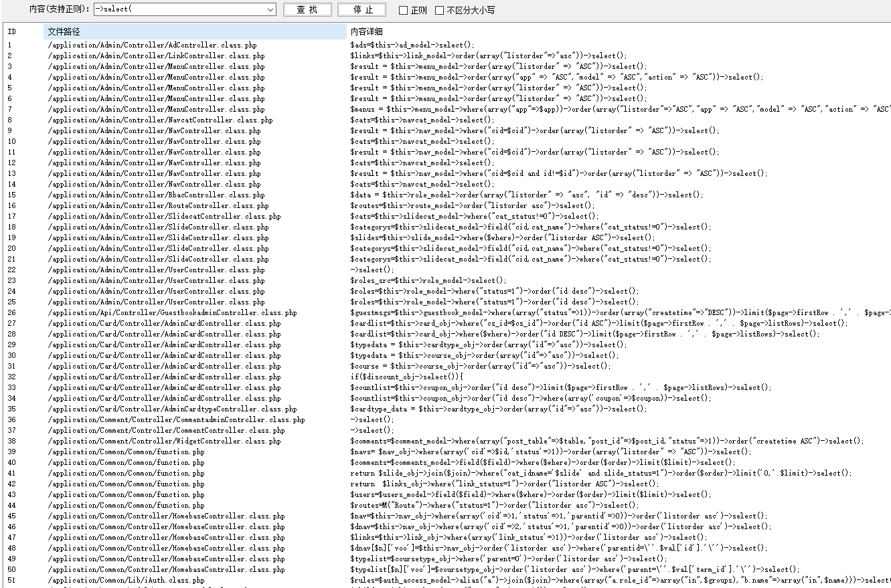Sort by the 内容详细 column header
The width and height of the screenshot is (891, 588).
pos(366,31)
